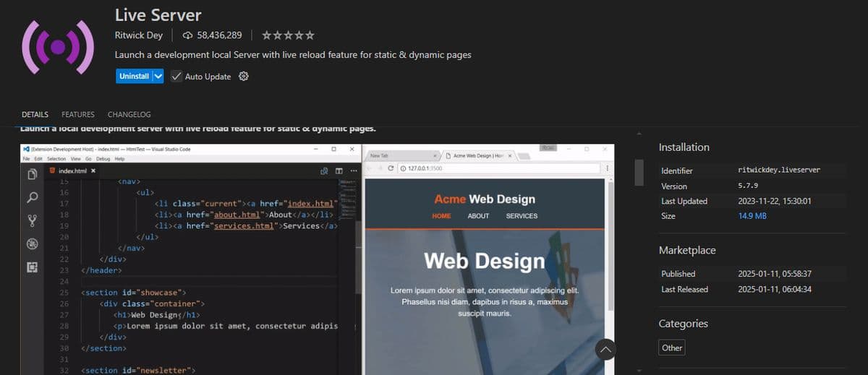Click the Extensions icon in the preview image
Image resolution: width=868 pixels, height=375 pixels.
(x=32, y=267)
